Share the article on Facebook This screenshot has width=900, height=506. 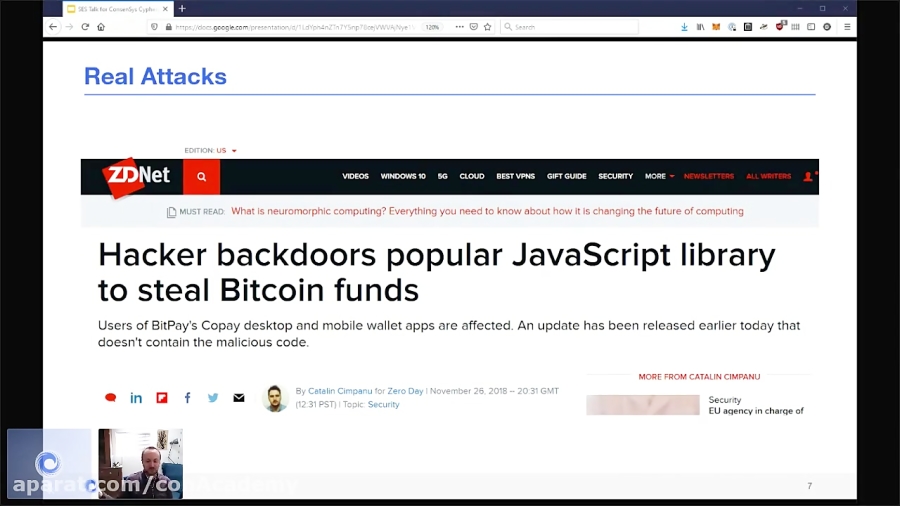(188, 398)
